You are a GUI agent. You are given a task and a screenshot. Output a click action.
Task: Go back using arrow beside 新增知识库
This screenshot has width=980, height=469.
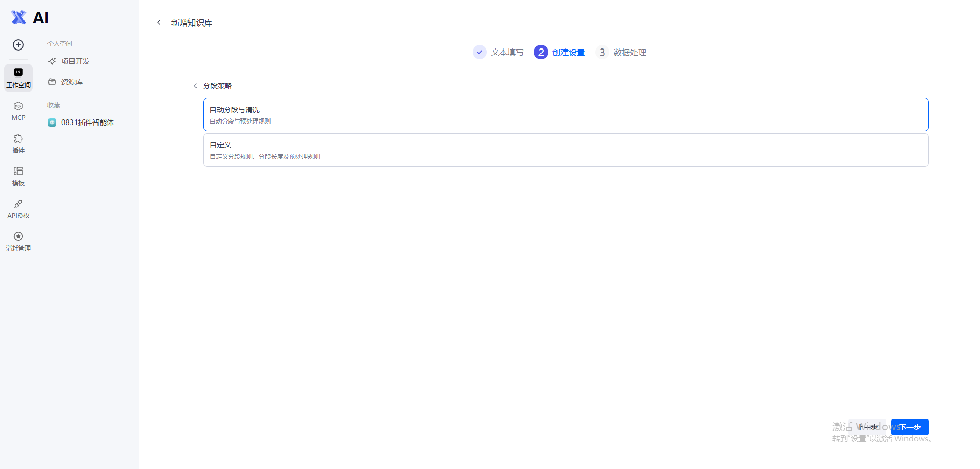[x=159, y=22]
